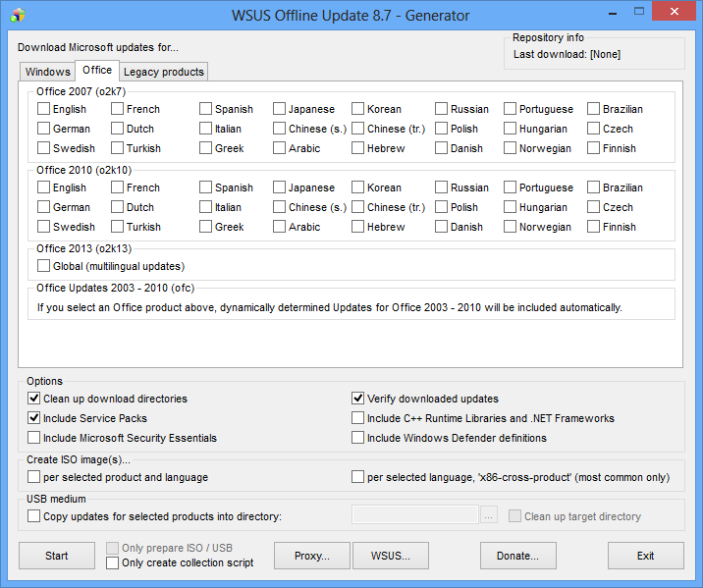Check Copy updates for selected products into directory
Viewport: 703px width, 588px height.
pos(34,515)
